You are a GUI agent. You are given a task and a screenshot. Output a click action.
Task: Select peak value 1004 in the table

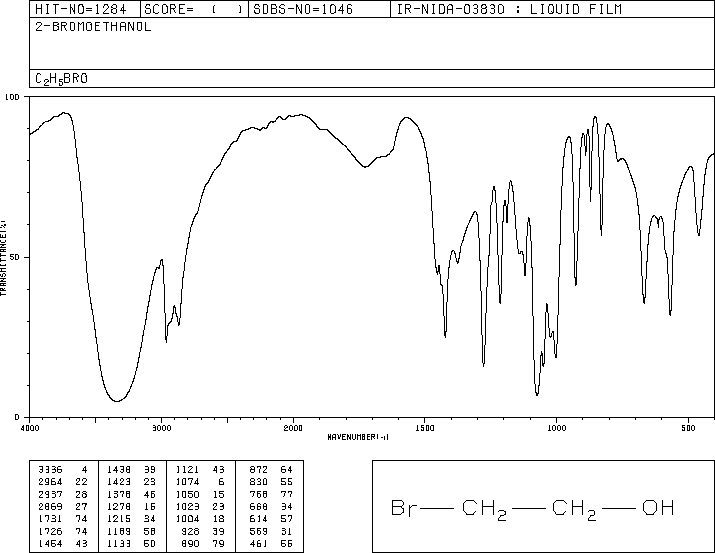point(187,519)
